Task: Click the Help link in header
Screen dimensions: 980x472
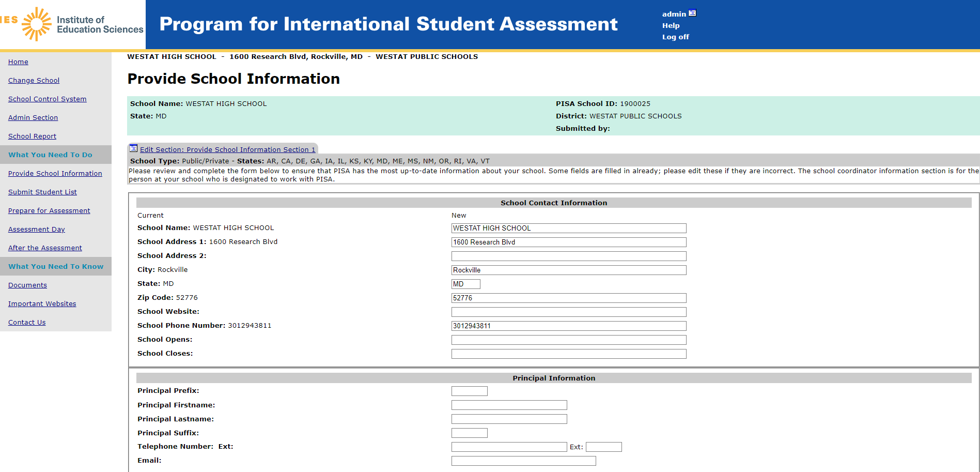Action: coord(671,25)
